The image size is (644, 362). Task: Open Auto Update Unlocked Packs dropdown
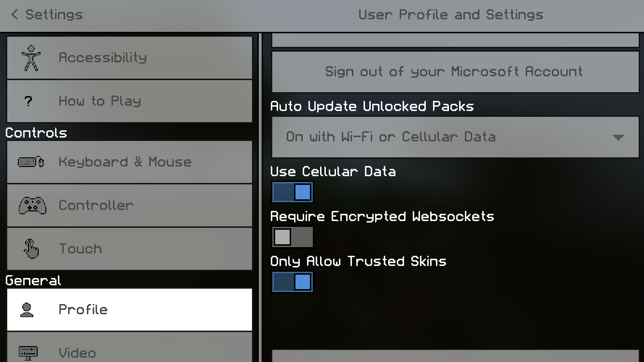455,137
